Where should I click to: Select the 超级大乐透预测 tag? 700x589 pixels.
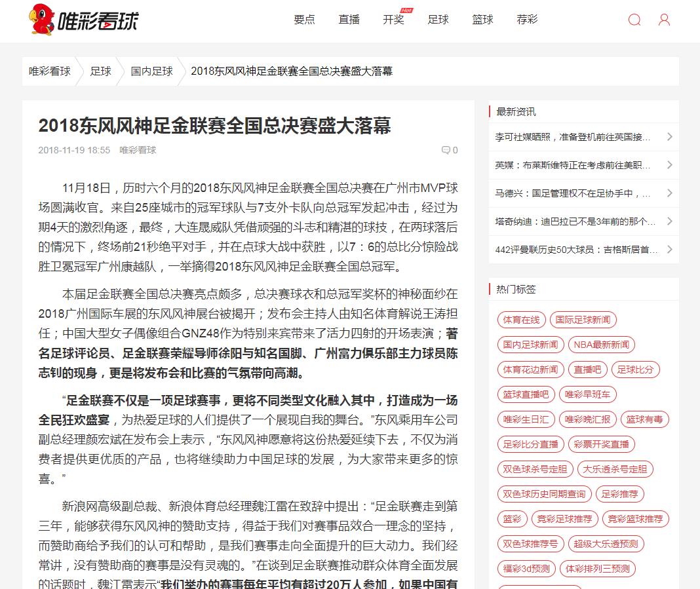click(606, 544)
